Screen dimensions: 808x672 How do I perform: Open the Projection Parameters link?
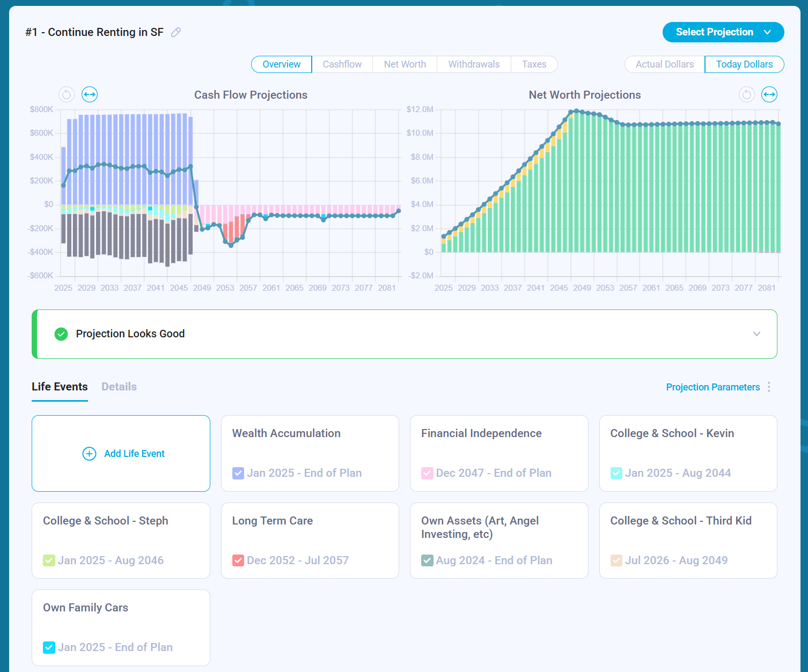coord(713,387)
